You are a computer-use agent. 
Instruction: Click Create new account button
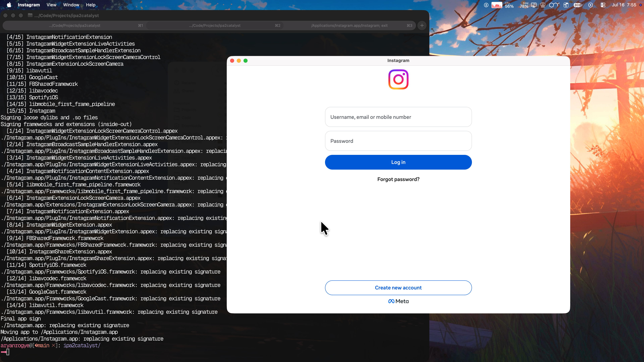[398, 288]
